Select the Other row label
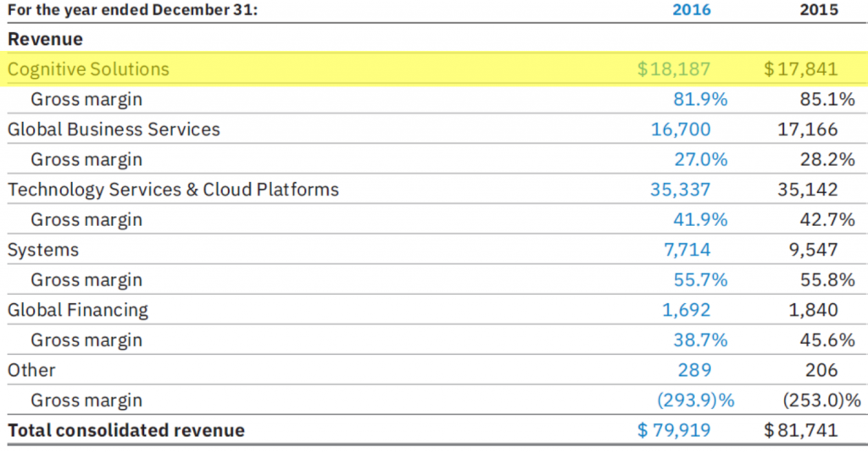Viewport: 868px width, 453px height. click(31, 370)
